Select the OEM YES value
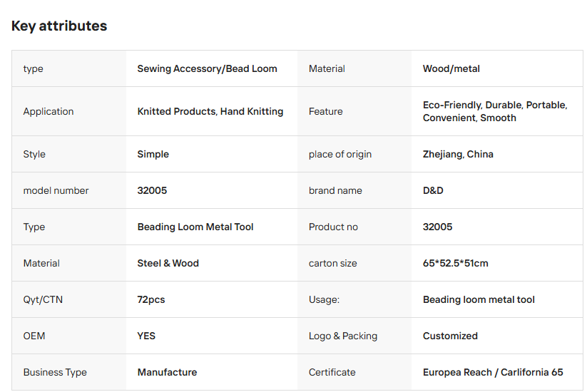This screenshot has width=587, height=392. click(x=146, y=336)
